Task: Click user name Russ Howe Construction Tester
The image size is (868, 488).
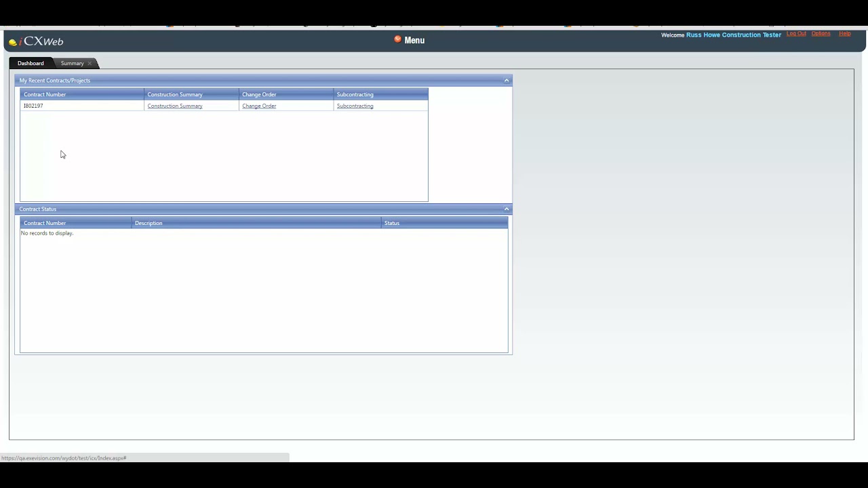Action: [734, 35]
